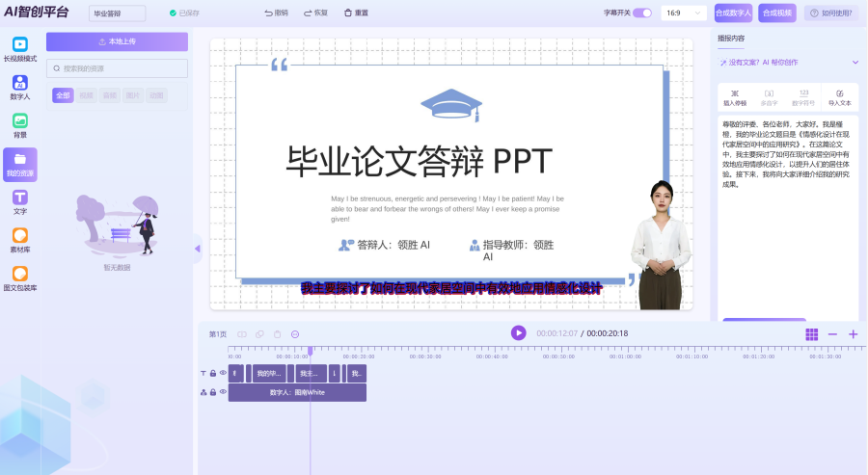Screen dimensions: 868x475
Task: Select the 文字 (text) tool in sidebar
Action: coord(19,201)
